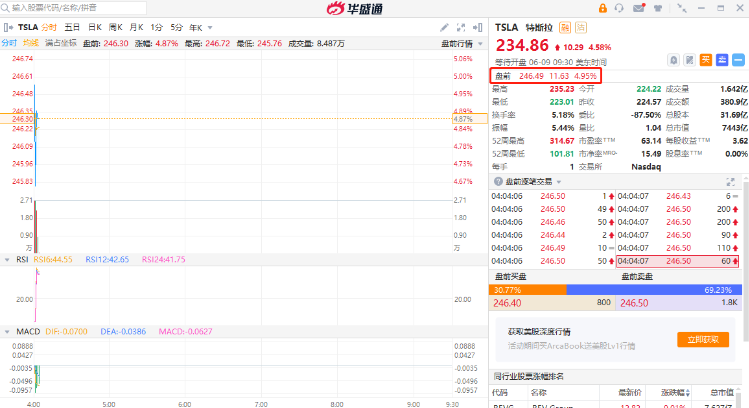Click the skin theme shirt icon
The width and height of the screenshot is (749, 408).
pos(660,8)
